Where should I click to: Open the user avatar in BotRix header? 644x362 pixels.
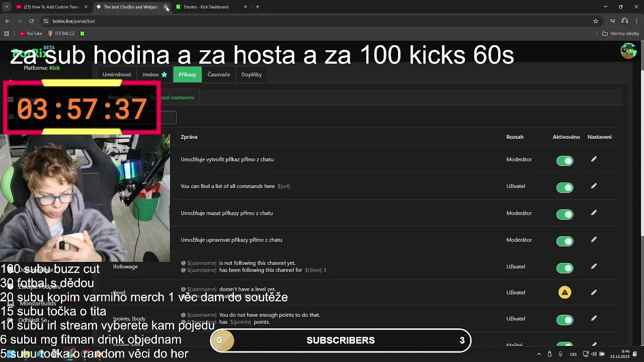coord(628,51)
